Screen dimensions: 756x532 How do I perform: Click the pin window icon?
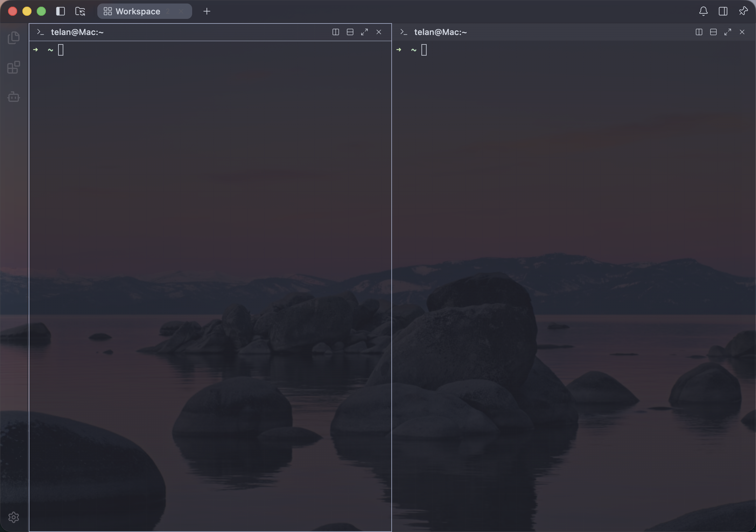[743, 11]
